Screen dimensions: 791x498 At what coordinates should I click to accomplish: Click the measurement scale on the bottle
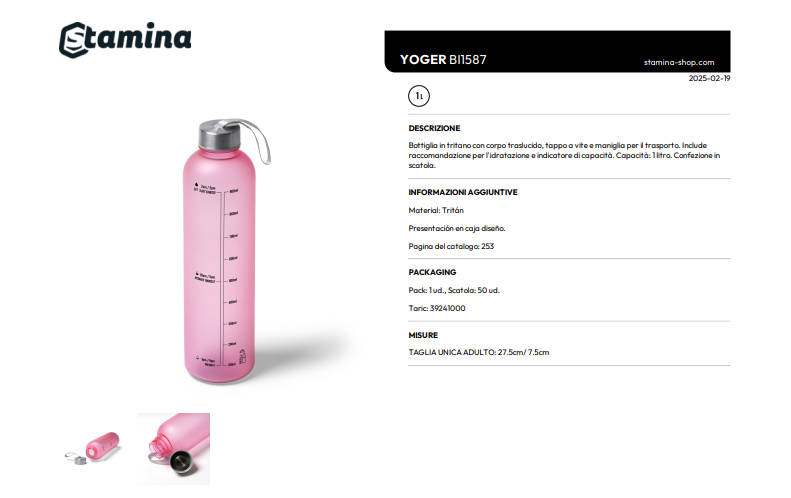tap(225, 278)
